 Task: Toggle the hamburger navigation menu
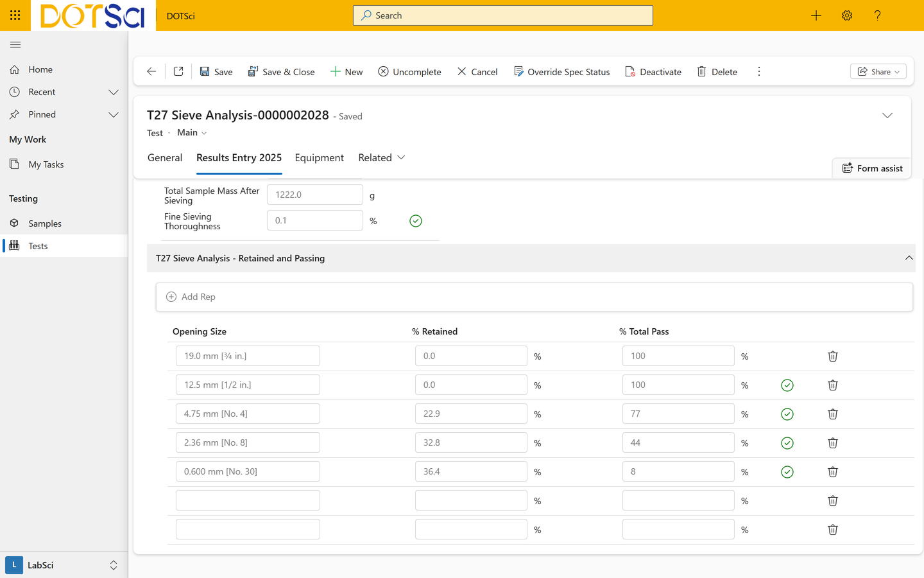[x=15, y=45]
